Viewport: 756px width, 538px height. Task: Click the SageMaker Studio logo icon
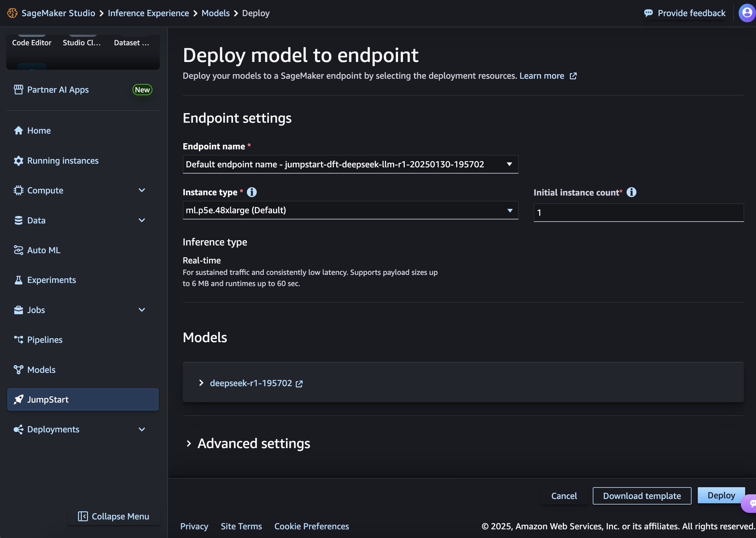click(12, 13)
